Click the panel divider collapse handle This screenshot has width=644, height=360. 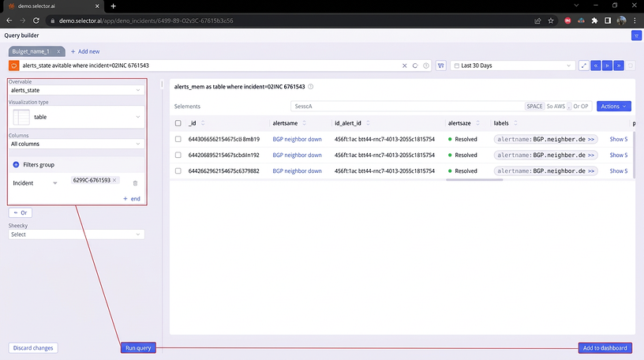(x=162, y=84)
